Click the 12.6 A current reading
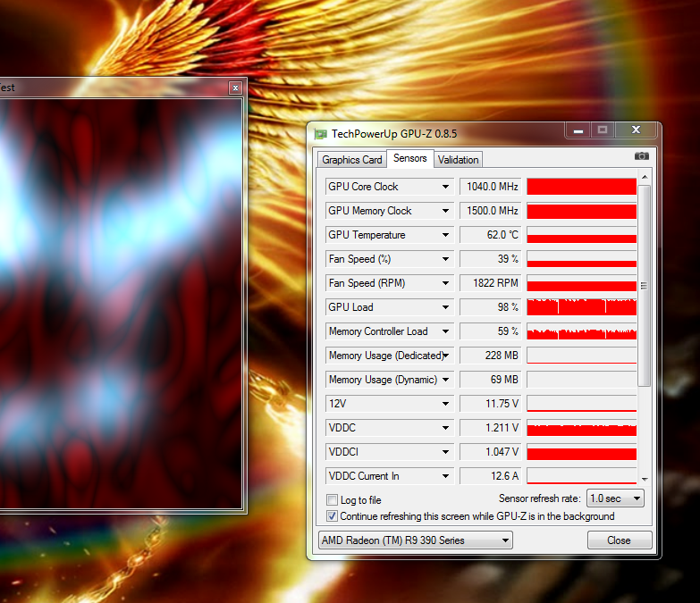 pos(491,475)
